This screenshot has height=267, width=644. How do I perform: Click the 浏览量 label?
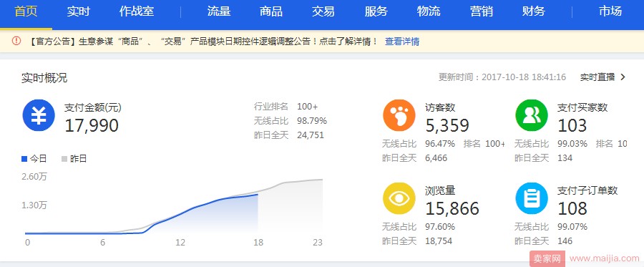(x=440, y=190)
